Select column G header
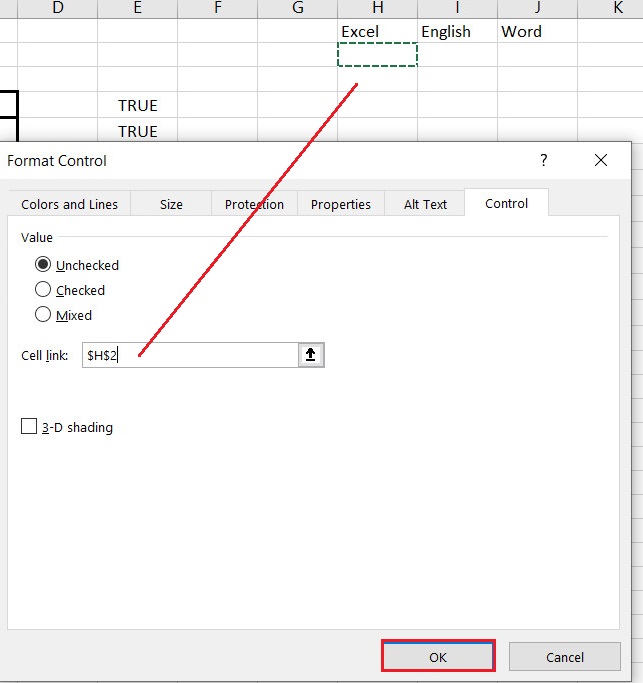Screen dimensions: 643x683 point(298,8)
